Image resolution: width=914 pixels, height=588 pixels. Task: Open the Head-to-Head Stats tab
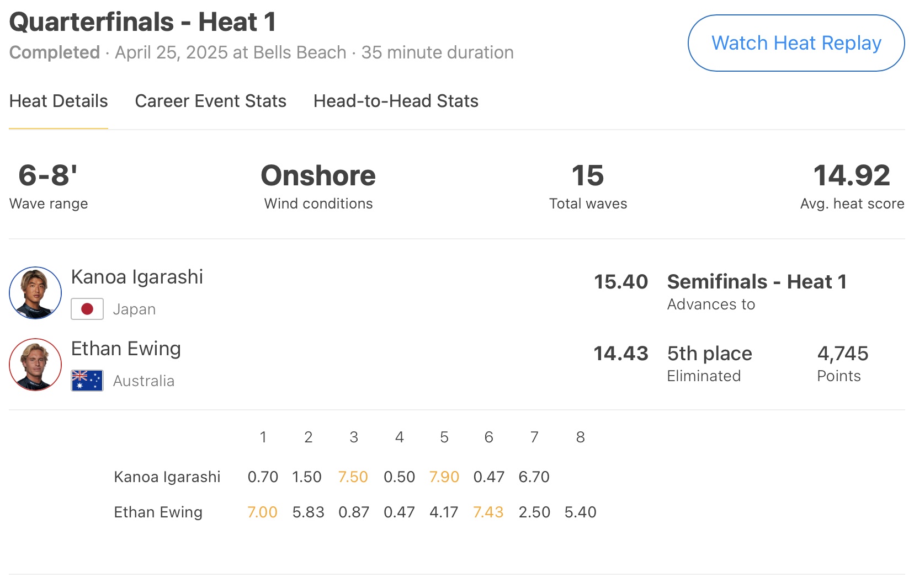395,101
